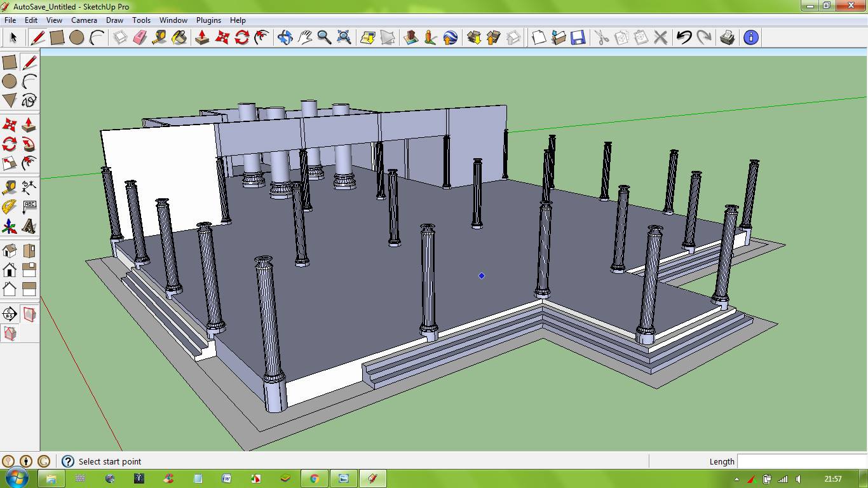Switch to Right view

[x=29, y=269]
